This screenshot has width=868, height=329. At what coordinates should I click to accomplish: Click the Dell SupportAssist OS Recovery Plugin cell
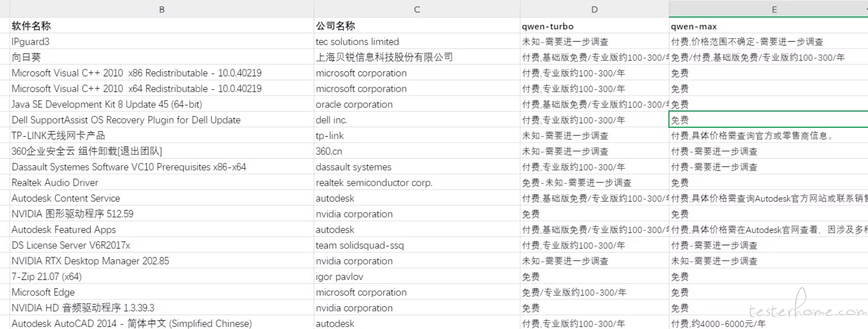tap(162, 120)
